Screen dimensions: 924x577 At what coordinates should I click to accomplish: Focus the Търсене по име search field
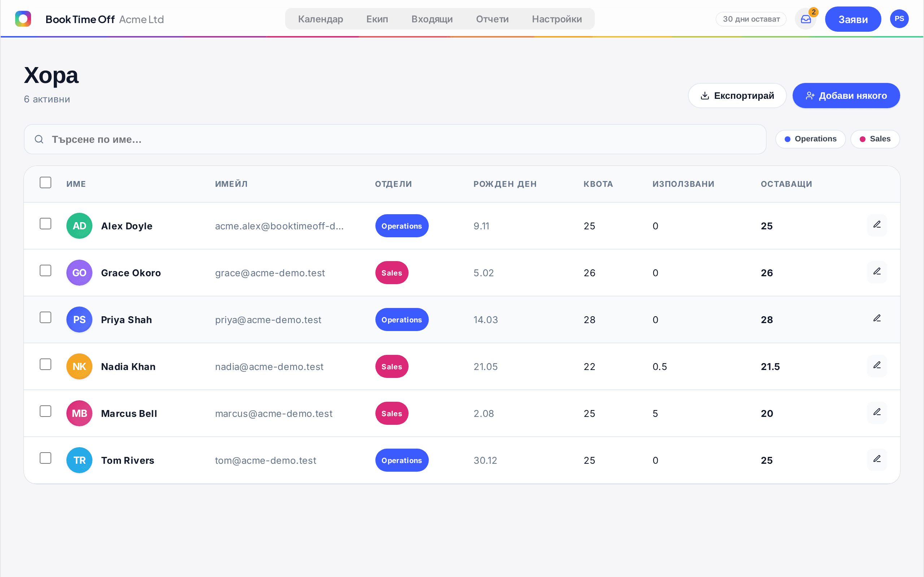pyautogui.click(x=395, y=139)
